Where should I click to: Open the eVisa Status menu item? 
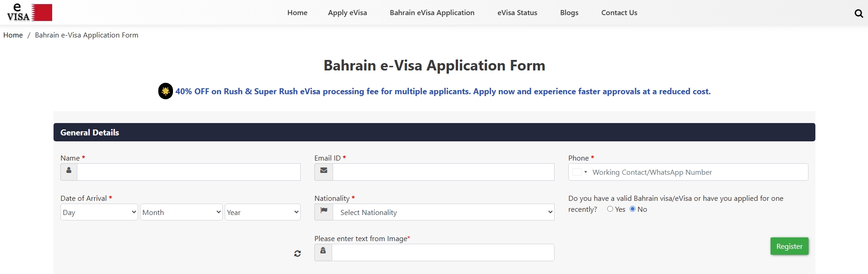517,13
